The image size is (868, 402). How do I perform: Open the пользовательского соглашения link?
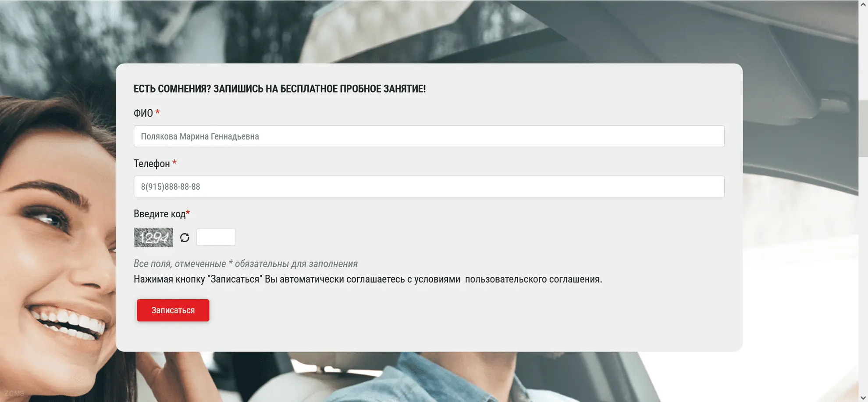coord(533,280)
